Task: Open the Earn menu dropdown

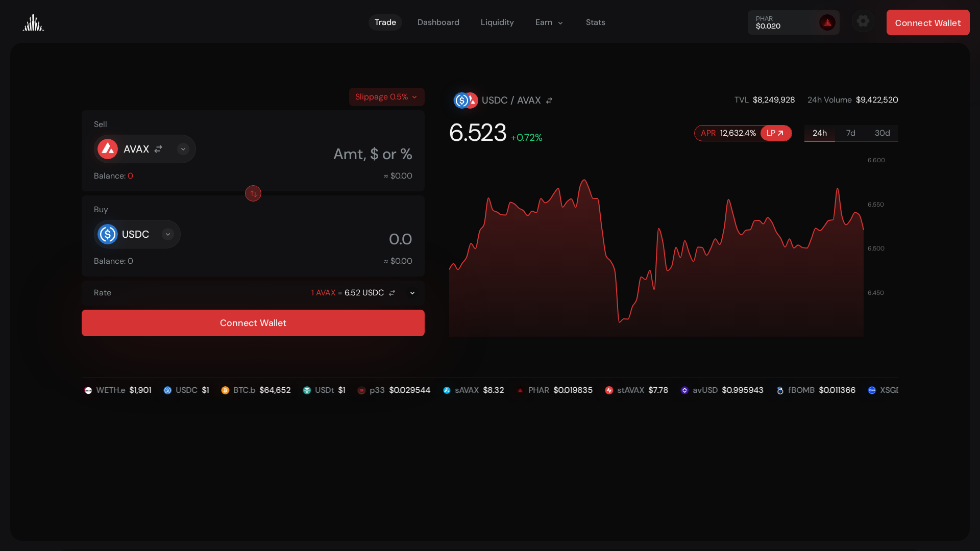Action: pyautogui.click(x=549, y=22)
